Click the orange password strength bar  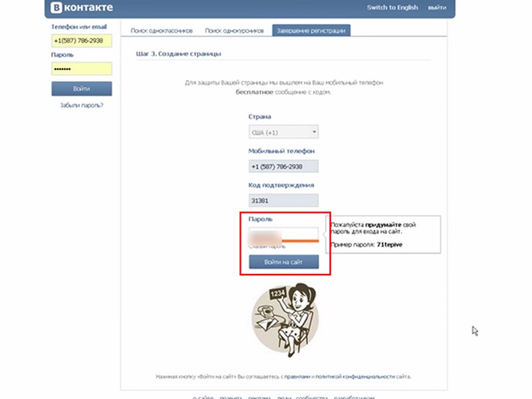pos(301,241)
